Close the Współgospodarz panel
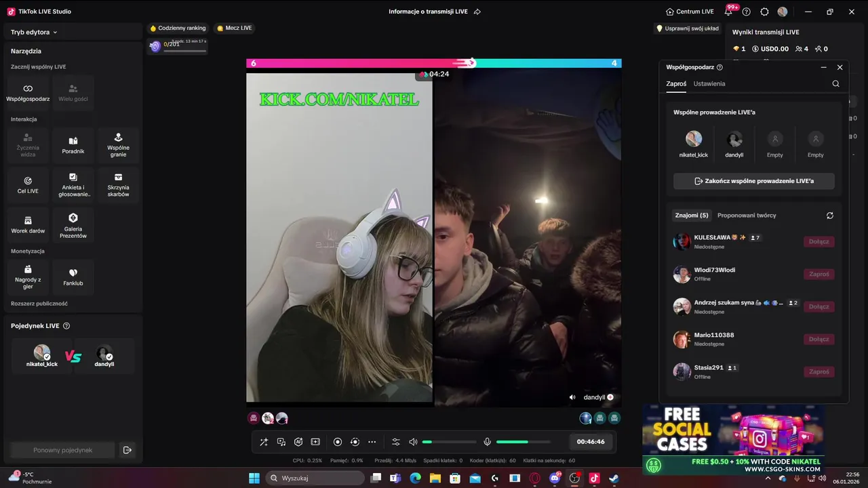868x488 pixels. click(840, 67)
